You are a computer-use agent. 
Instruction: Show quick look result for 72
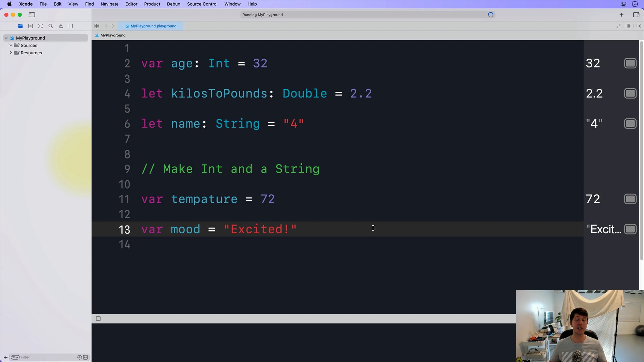point(630,199)
